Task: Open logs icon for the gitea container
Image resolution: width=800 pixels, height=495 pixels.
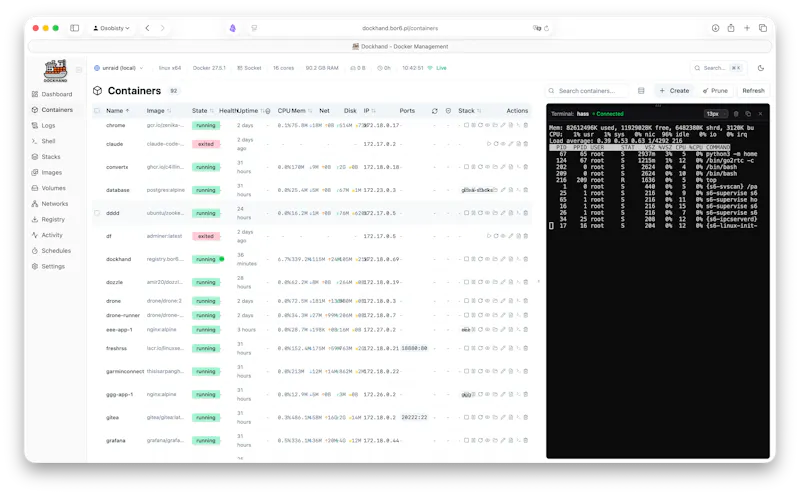Action: [511, 417]
